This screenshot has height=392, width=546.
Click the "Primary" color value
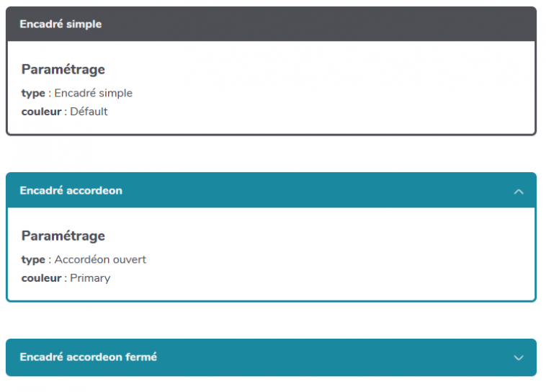[90, 278]
